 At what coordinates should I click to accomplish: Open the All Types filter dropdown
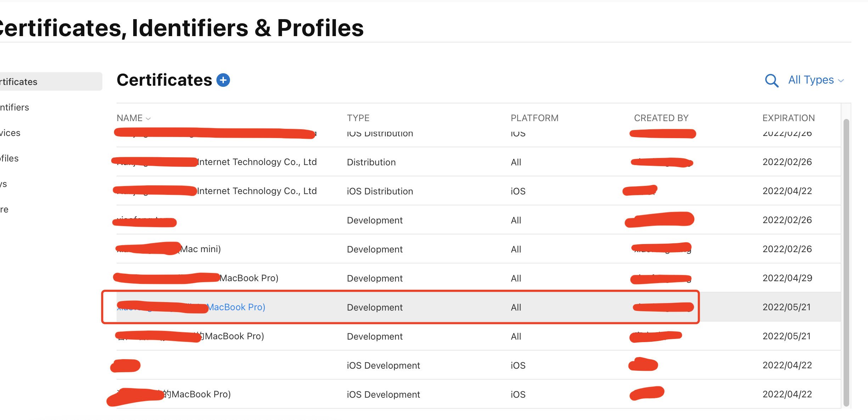point(811,80)
